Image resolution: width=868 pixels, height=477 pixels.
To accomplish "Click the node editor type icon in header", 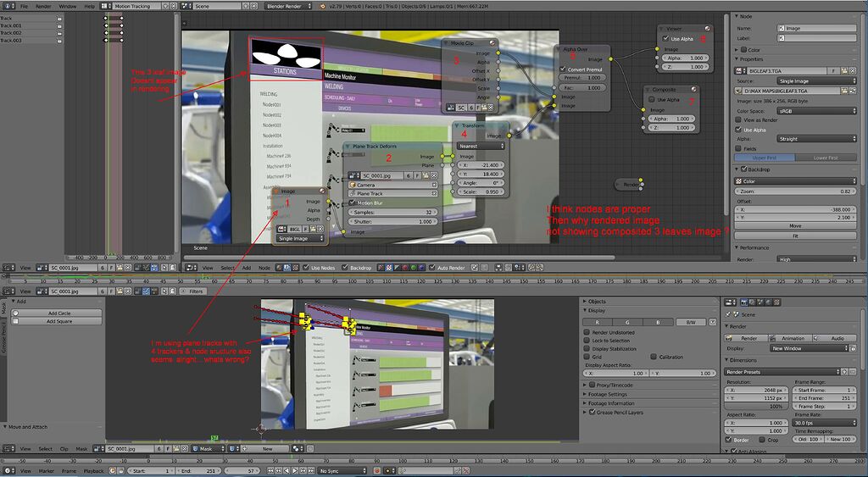I will pos(191,268).
